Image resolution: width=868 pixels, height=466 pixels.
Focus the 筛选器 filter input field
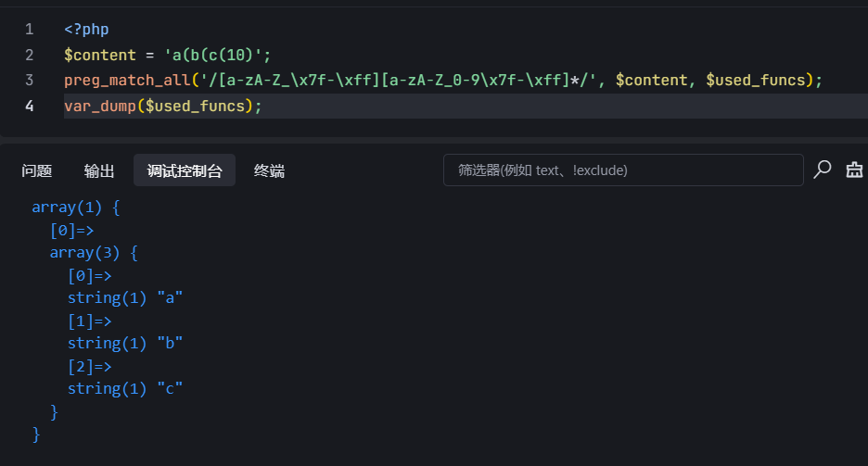coord(623,170)
